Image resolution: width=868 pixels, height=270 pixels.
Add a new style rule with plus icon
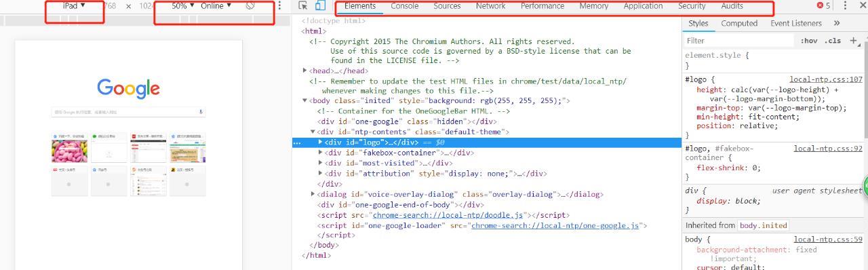(x=853, y=41)
